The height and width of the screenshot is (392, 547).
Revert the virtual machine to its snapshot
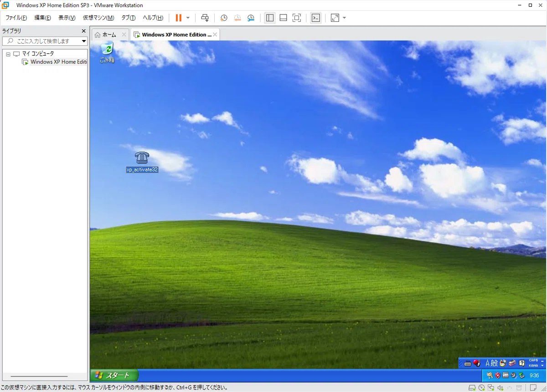[237, 18]
